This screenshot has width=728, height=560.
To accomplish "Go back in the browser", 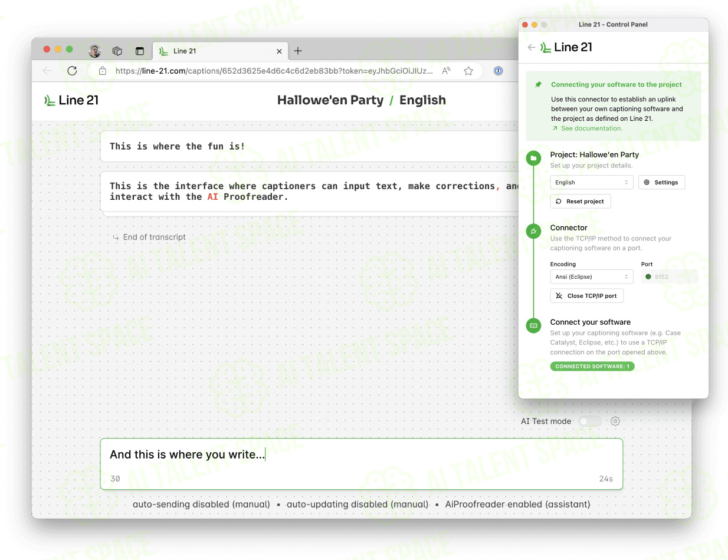I will point(48,71).
